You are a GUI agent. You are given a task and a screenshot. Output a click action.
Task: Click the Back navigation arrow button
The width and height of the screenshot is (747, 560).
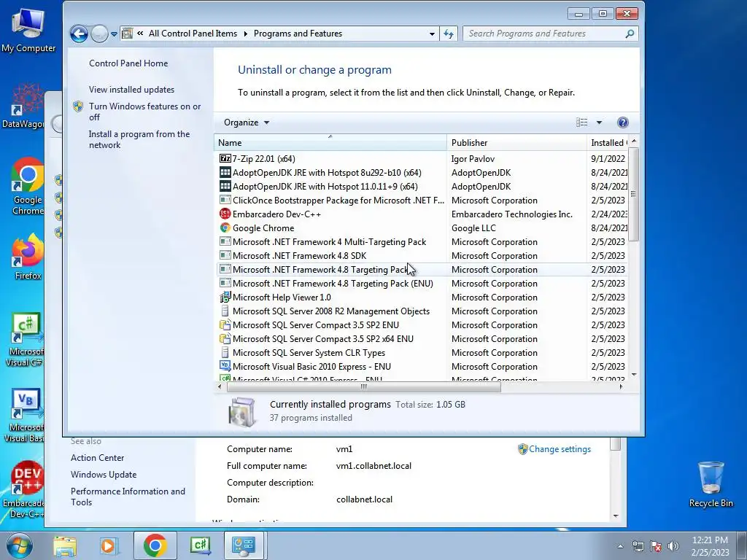(x=79, y=34)
